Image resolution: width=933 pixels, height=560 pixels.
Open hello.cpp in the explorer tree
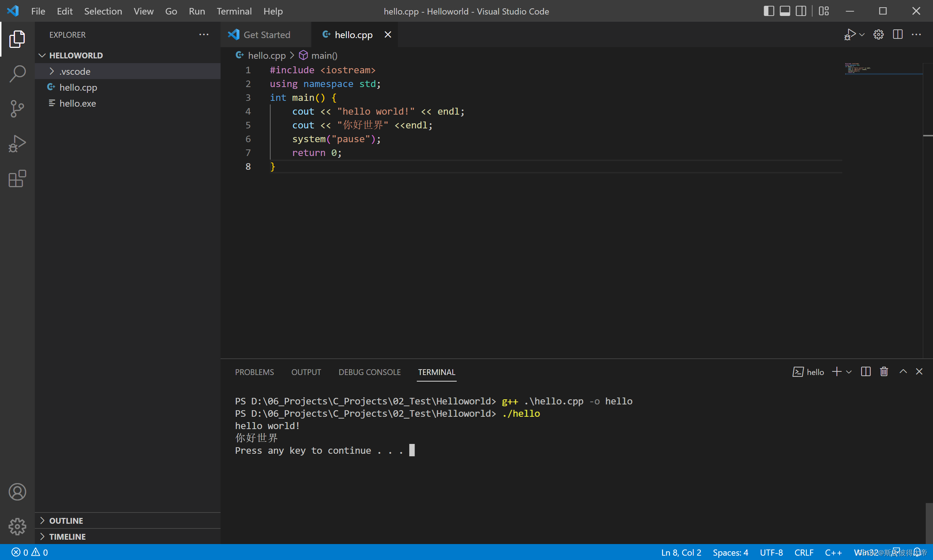pos(128,87)
